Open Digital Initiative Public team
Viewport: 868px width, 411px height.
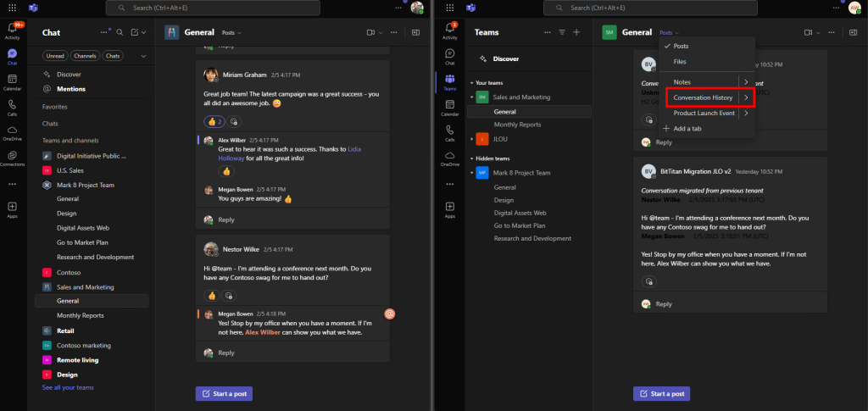[x=92, y=156]
